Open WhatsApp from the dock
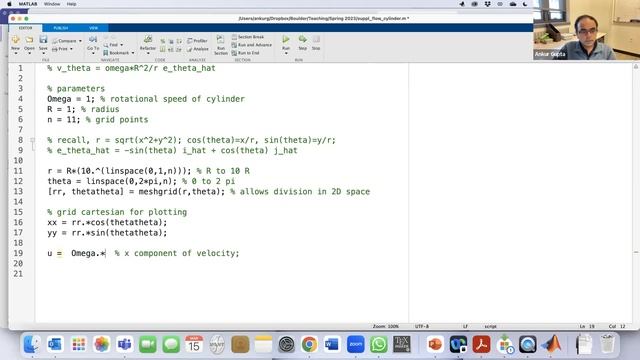Image resolution: width=640 pixels, height=360 pixels. (379, 344)
